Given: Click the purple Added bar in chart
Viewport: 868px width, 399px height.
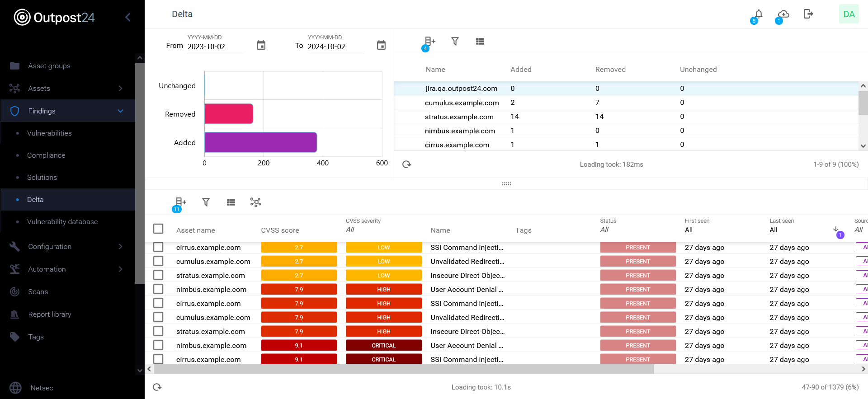Looking at the screenshot, I should click(261, 142).
